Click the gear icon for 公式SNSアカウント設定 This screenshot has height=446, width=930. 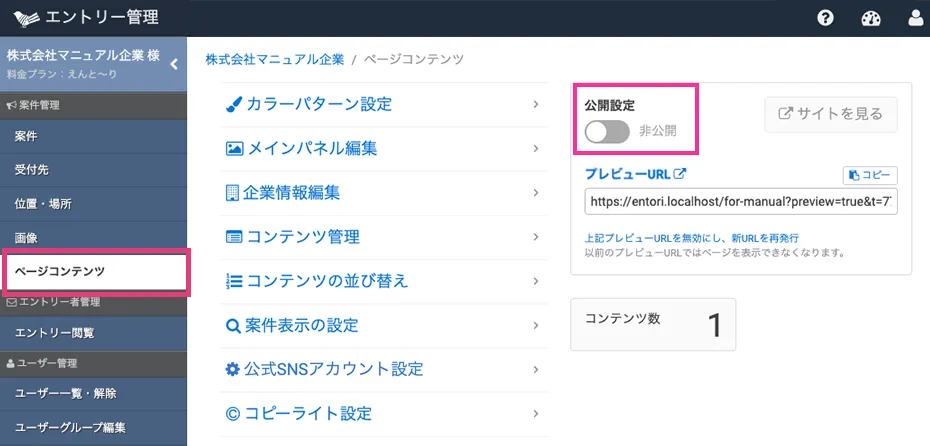[233, 369]
